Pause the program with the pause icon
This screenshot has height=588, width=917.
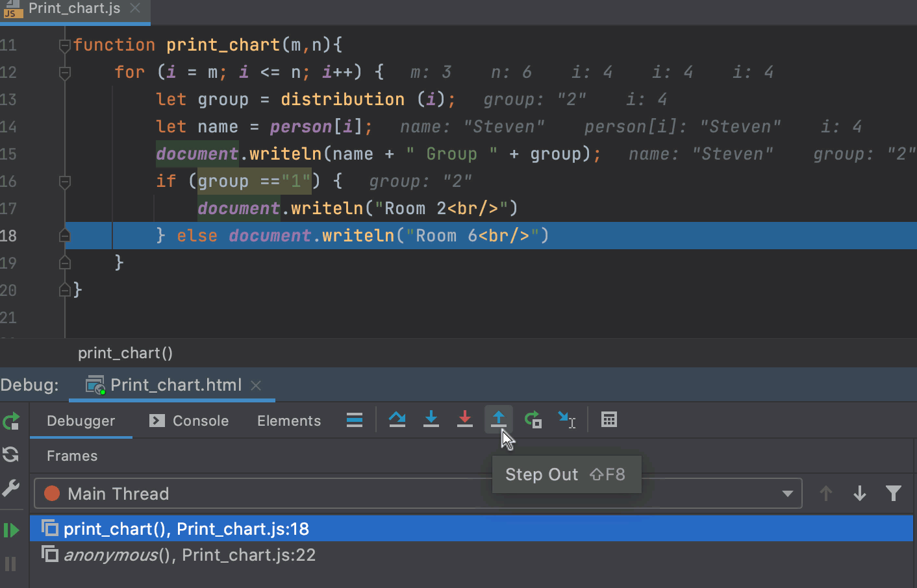point(10,563)
